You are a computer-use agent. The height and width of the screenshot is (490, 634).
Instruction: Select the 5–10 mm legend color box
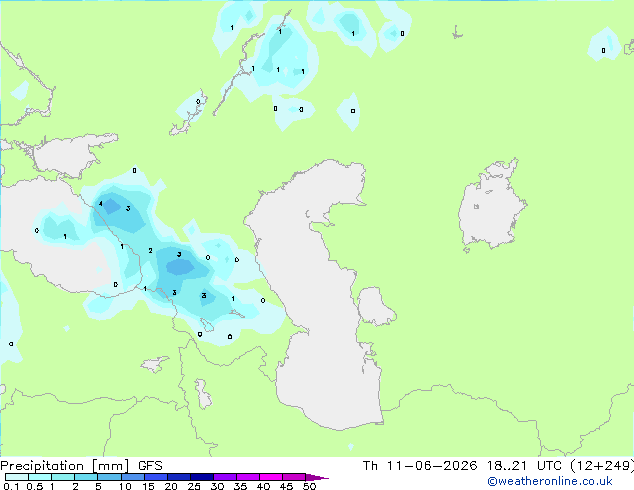click(x=110, y=477)
